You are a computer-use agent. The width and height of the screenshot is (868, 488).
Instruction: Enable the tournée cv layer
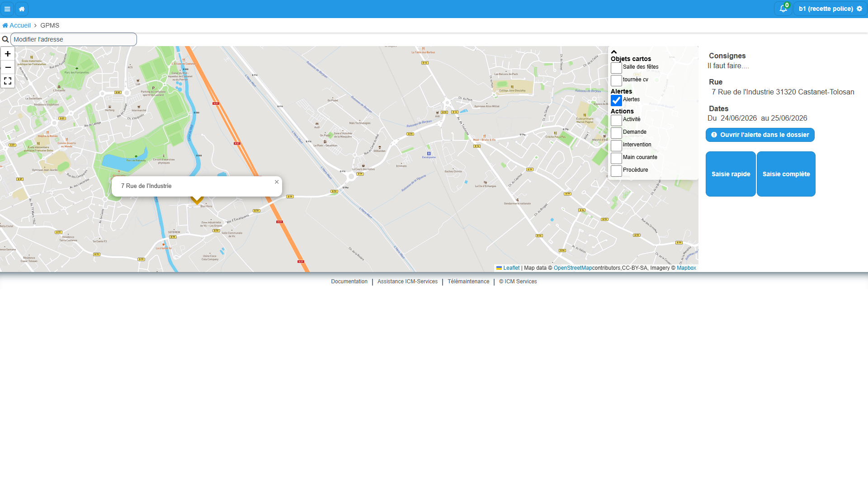(616, 80)
